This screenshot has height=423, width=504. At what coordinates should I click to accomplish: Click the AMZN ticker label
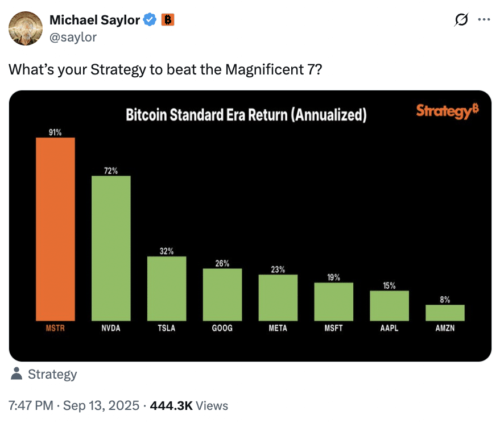[445, 329]
